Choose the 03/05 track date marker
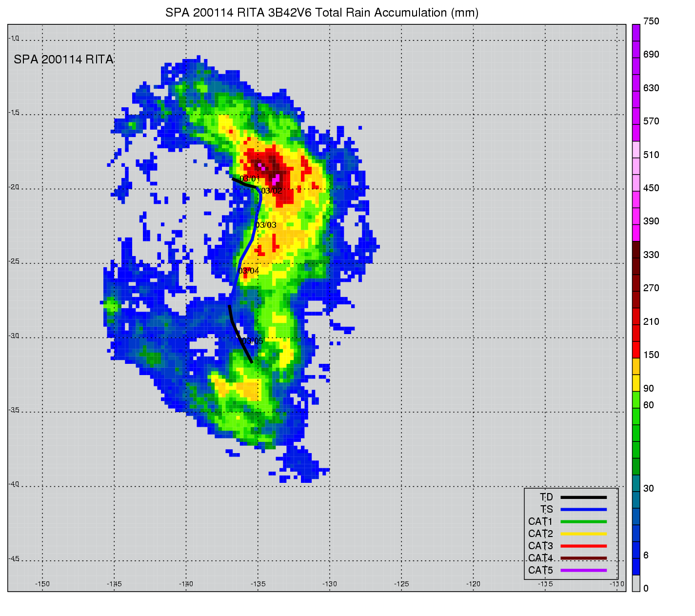695x616 pixels. click(x=253, y=341)
